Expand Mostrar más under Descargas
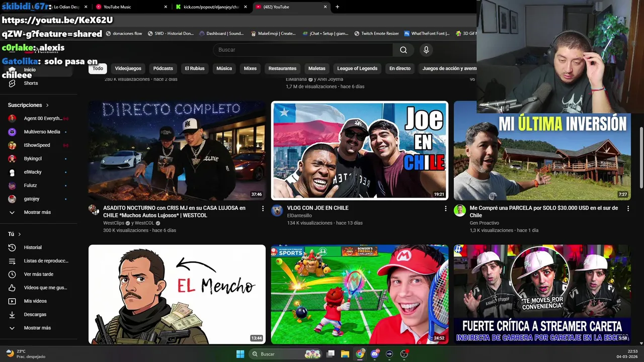This screenshot has width=644, height=362. pyautogui.click(x=37, y=328)
